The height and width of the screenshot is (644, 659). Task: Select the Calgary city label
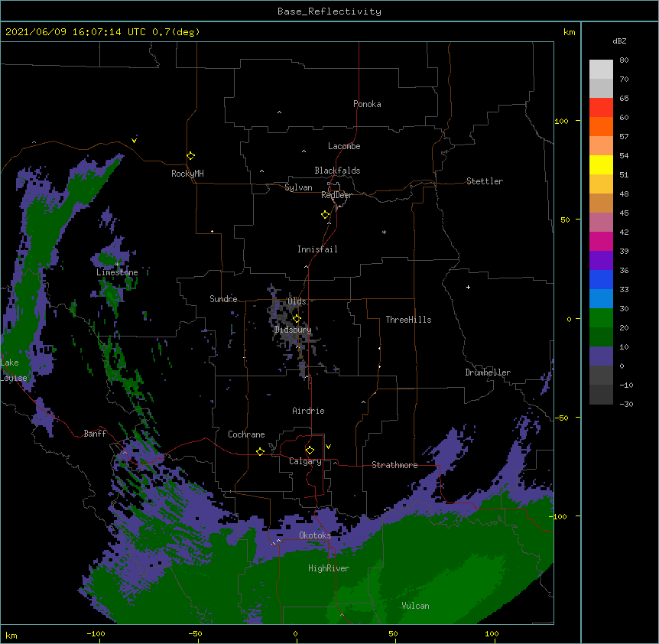(x=305, y=461)
